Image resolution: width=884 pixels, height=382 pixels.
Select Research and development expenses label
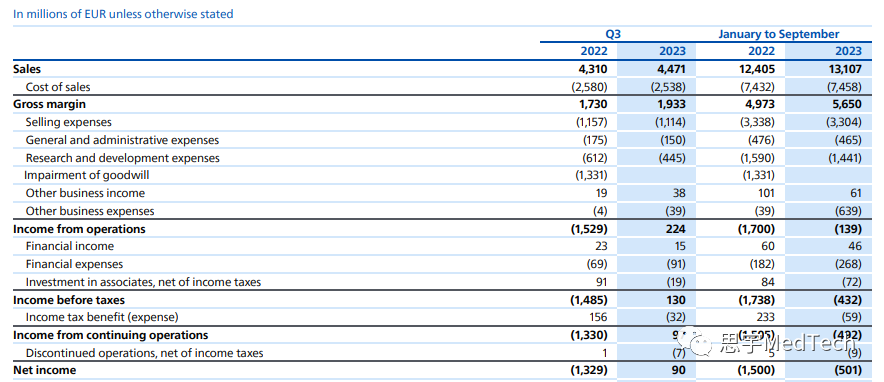tap(123, 158)
